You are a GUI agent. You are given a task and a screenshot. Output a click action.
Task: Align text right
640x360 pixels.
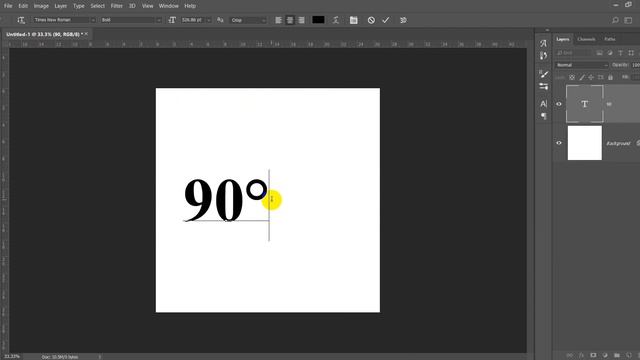301,20
